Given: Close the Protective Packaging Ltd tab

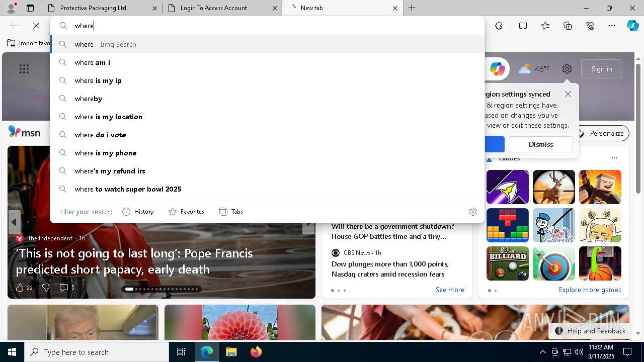Looking at the screenshot, I should pos(154,8).
